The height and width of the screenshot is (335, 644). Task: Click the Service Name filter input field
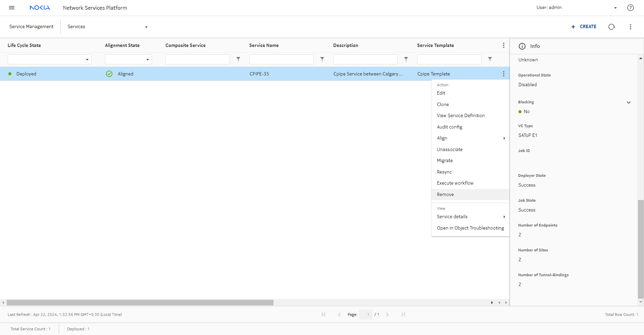coord(281,59)
